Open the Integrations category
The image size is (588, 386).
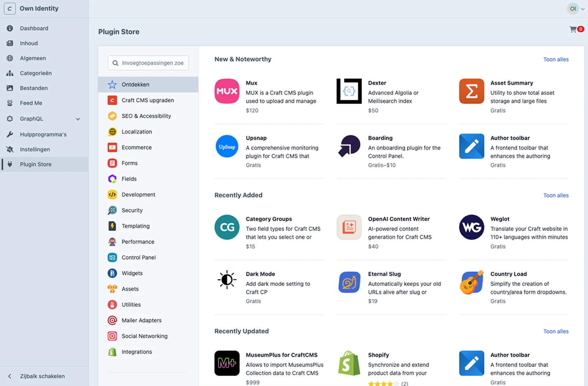148,352
